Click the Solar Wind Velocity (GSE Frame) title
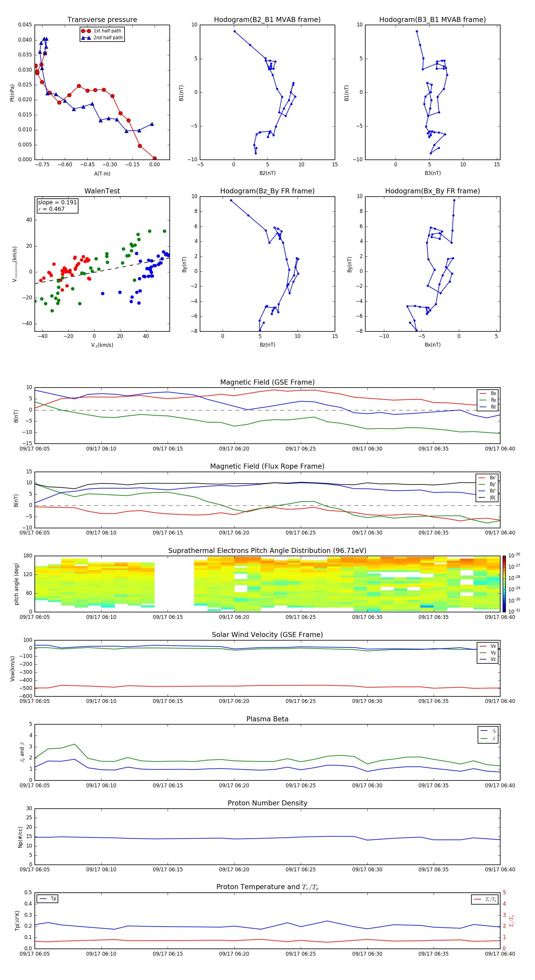This screenshot has height=980, width=535. [267, 635]
